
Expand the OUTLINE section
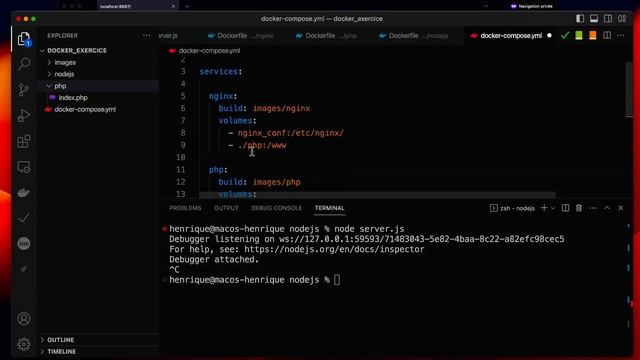(60, 340)
